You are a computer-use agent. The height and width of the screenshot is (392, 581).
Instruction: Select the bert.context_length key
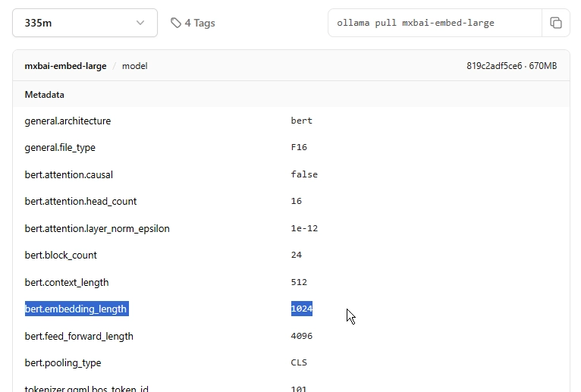coord(67,282)
